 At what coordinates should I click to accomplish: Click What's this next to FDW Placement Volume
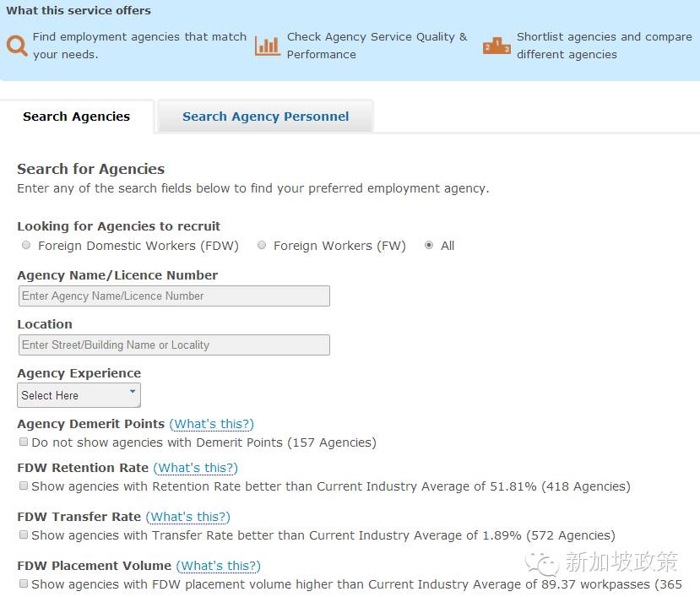218,566
